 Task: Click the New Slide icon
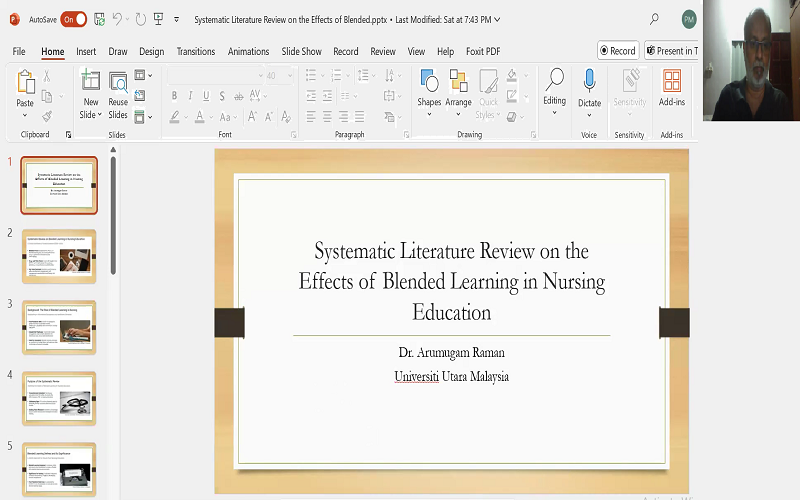(90, 81)
